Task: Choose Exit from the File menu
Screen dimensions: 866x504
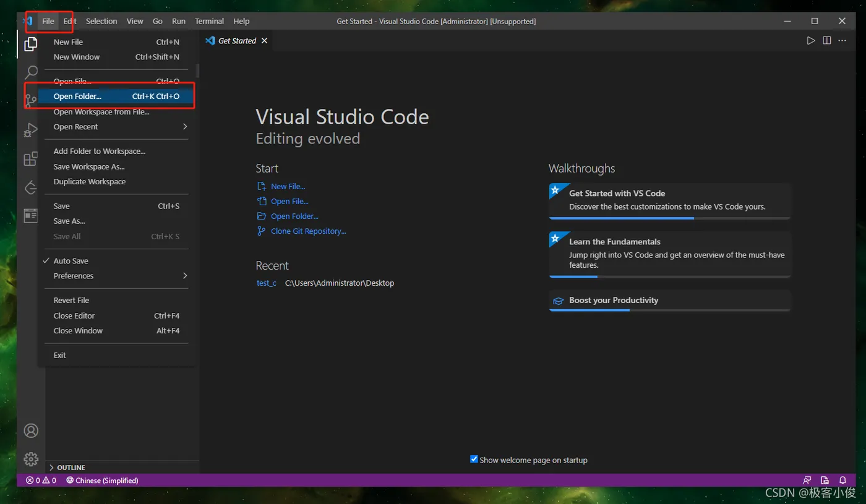Action: tap(116, 355)
